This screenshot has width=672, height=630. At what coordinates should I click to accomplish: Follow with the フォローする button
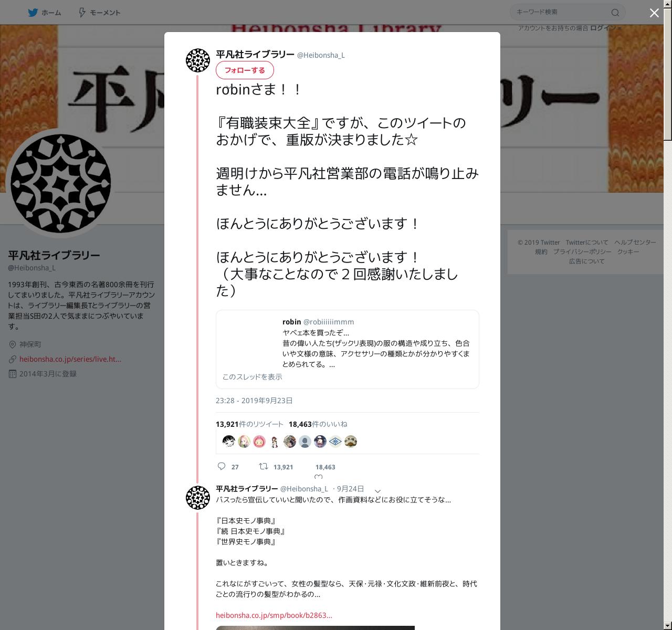click(245, 70)
